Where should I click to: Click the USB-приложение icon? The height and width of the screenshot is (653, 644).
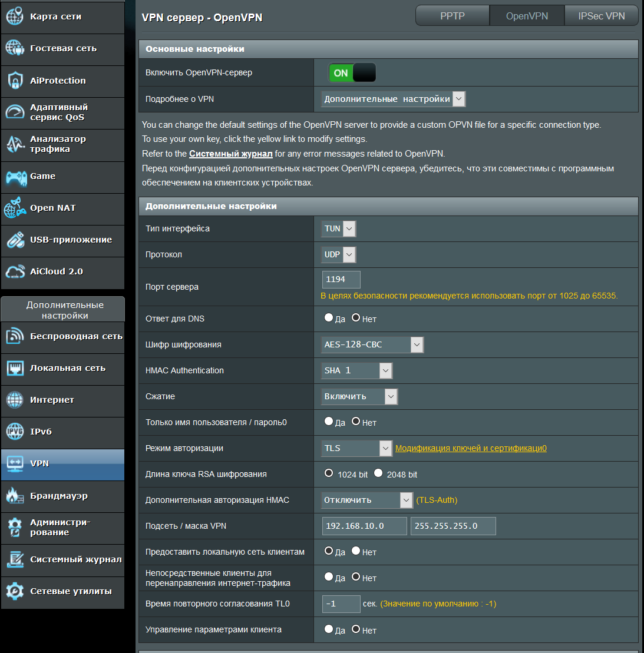(x=15, y=240)
